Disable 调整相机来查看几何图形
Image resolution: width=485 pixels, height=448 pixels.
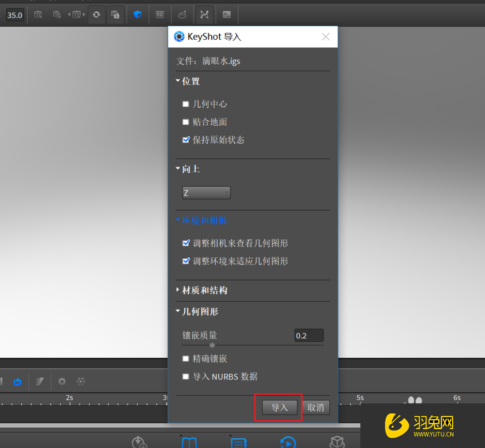pyautogui.click(x=186, y=243)
